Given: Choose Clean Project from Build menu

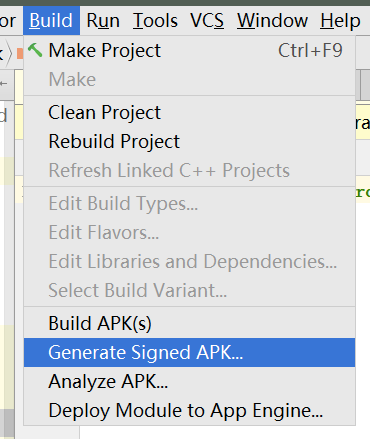Looking at the screenshot, I should [189, 112].
